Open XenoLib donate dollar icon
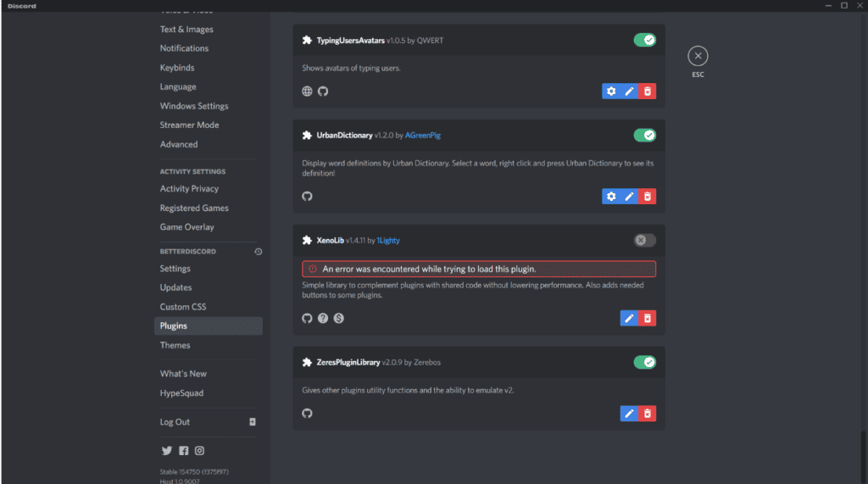The width and height of the screenshot is (868, 484). 339,319
